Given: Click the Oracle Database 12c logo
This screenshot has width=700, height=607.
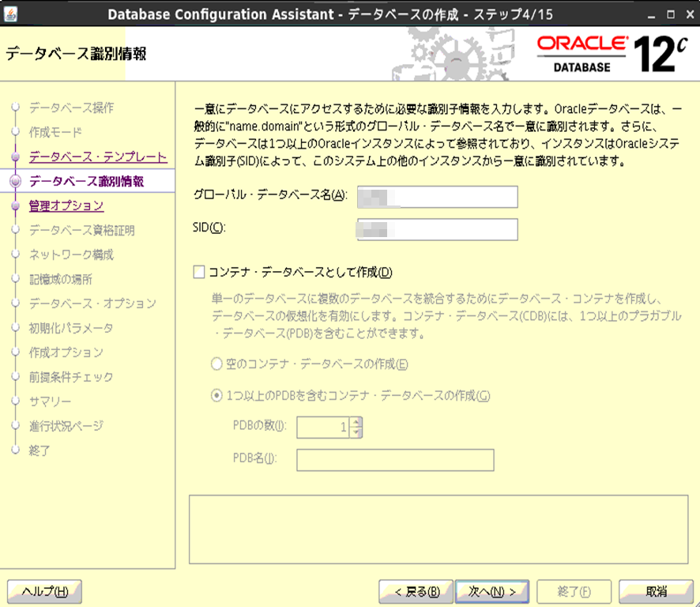Looking at the screenshot, I should (612, 54).
